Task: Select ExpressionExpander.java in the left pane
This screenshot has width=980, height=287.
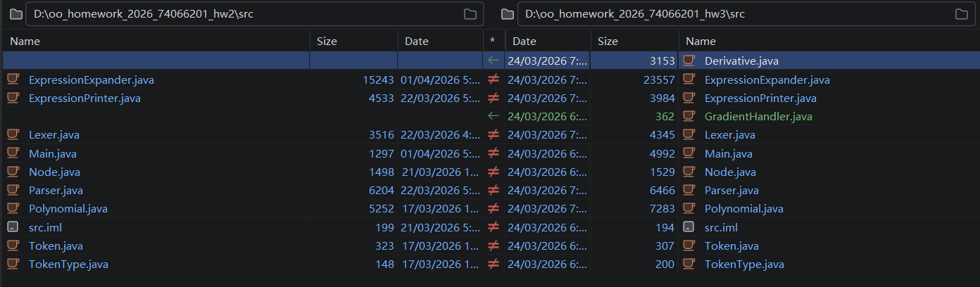Action: [92, 80]
